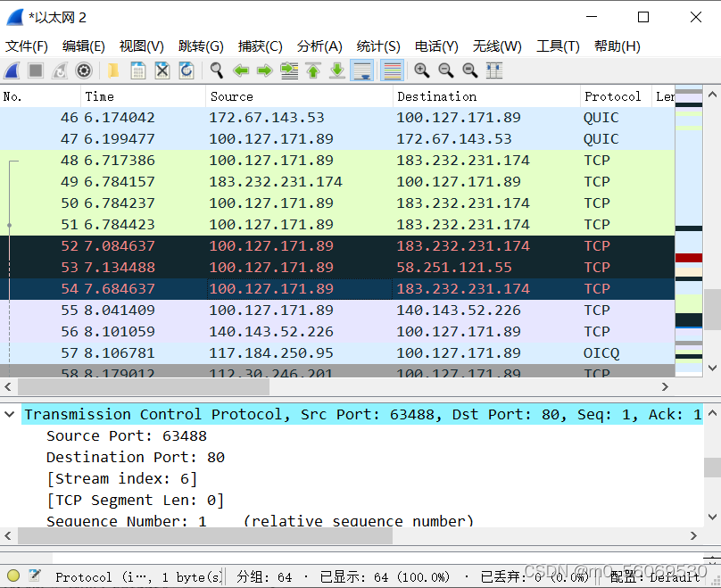Open the 统计(S) menu
Viewport: 721px width, 588px height.
tap(378, 46)
